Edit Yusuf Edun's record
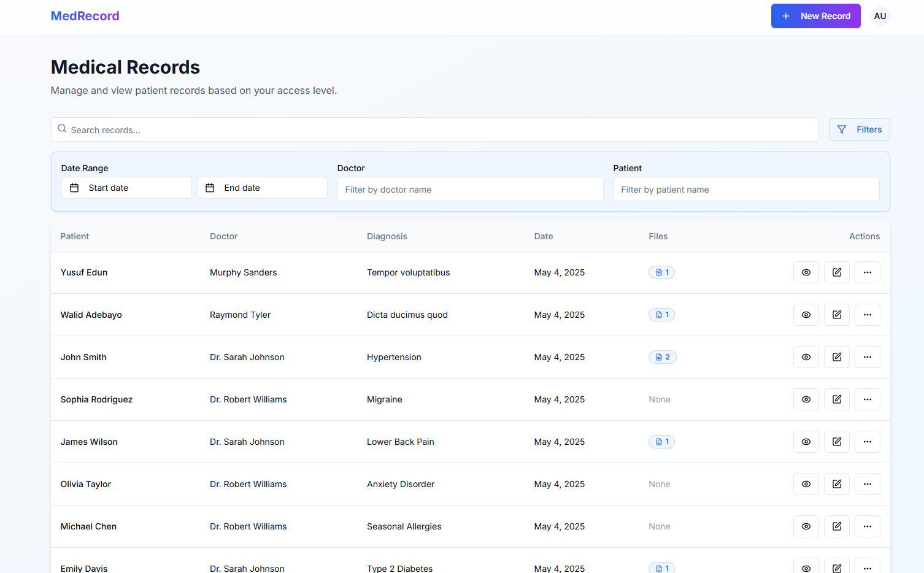This screenshot has height=573, width=924. [837, 272]
